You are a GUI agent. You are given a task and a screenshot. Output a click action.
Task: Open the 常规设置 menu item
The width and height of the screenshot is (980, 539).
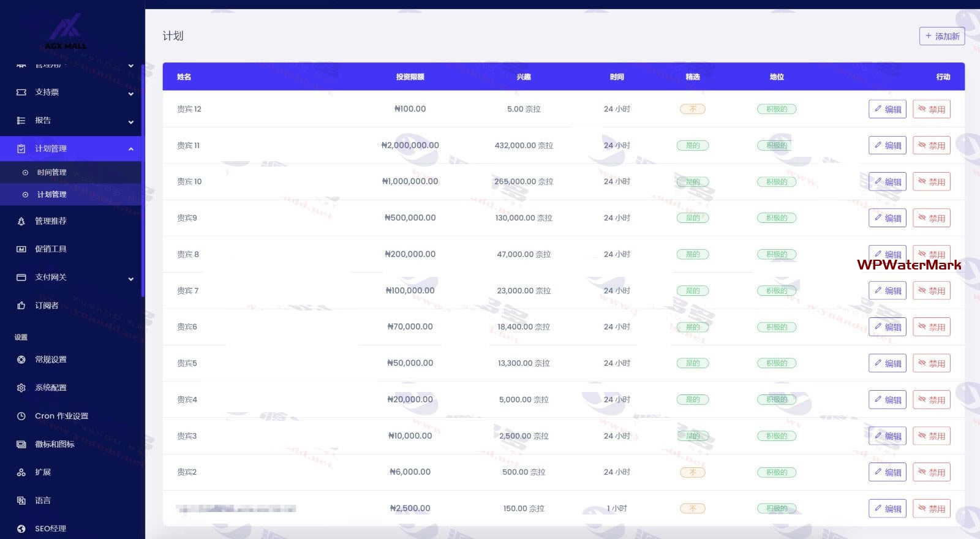pos(50,360)
